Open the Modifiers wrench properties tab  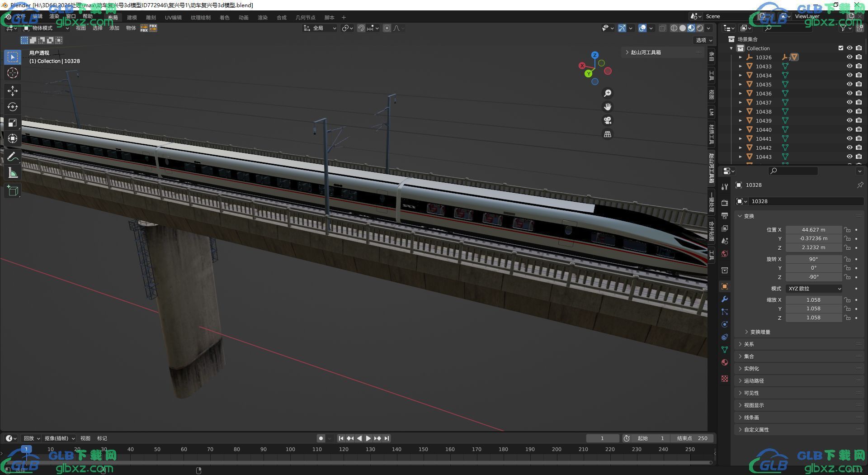pyautogui.click(x=725, y=299)
